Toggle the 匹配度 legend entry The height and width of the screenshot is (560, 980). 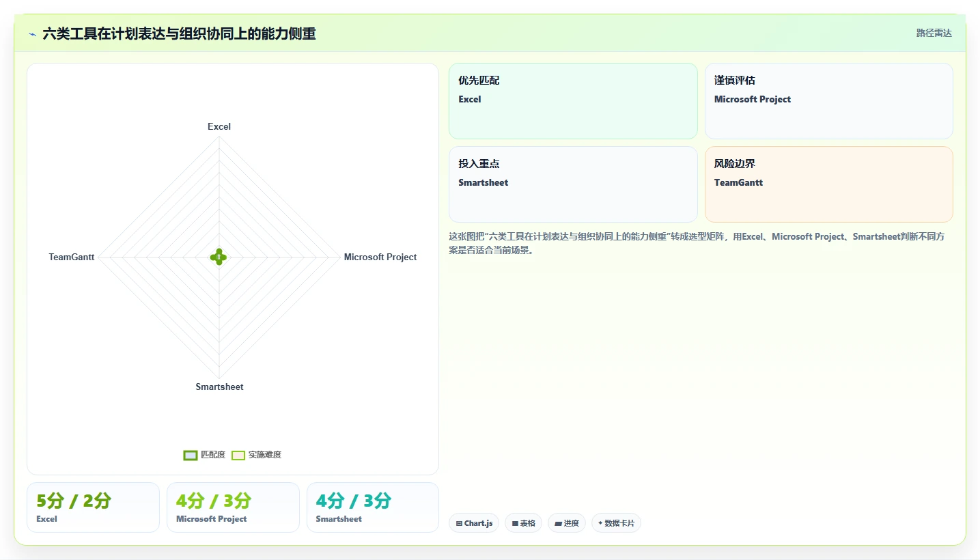204,455
